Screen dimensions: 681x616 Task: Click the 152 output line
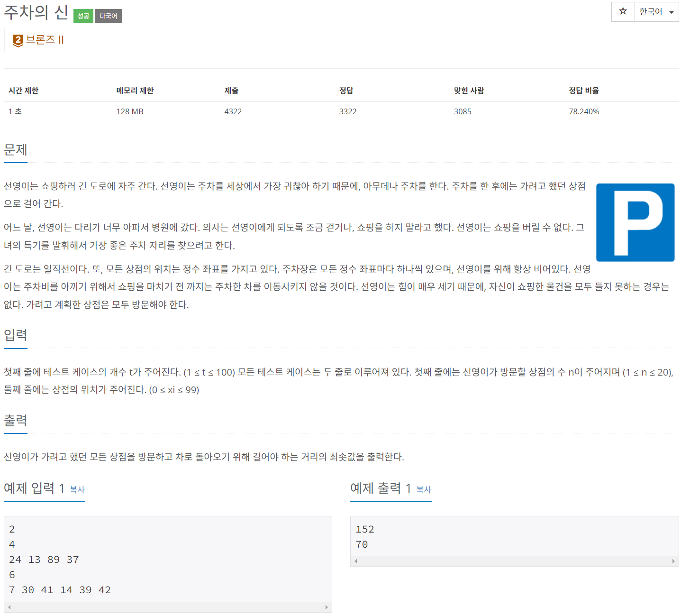pyautogui.click(x=365, y=529)
